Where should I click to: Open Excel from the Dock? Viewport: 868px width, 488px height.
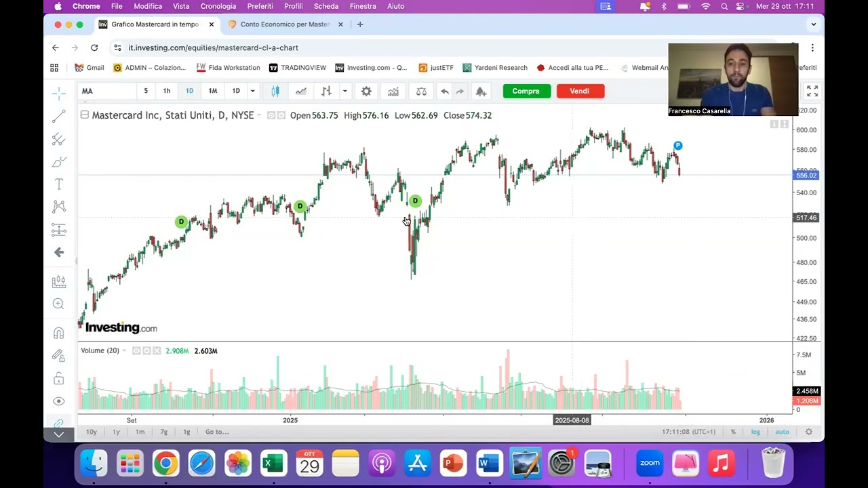(x=273, y=464)
